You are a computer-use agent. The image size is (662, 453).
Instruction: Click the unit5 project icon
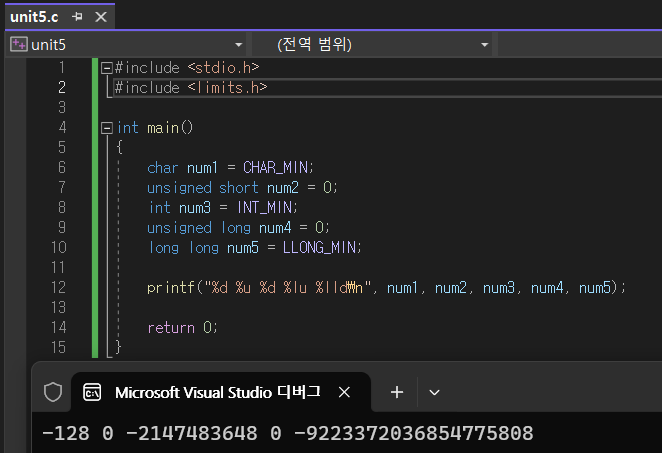(19, 44)
